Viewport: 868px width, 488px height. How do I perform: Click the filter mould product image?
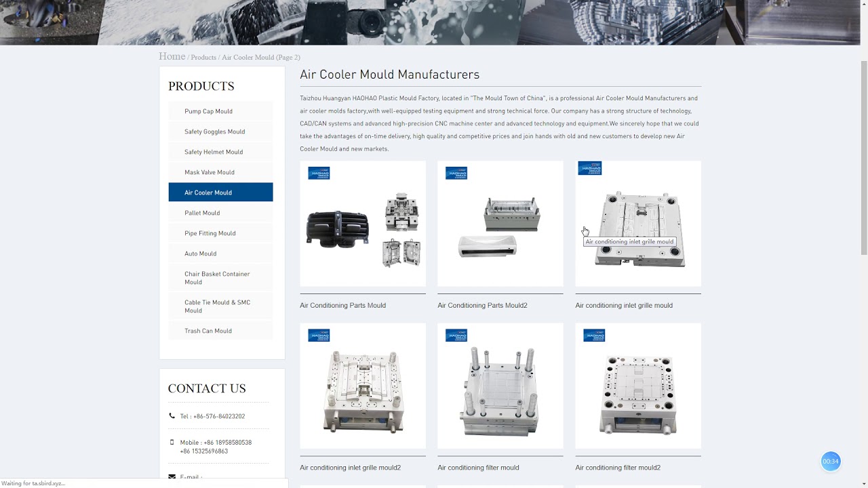[500, 386]
